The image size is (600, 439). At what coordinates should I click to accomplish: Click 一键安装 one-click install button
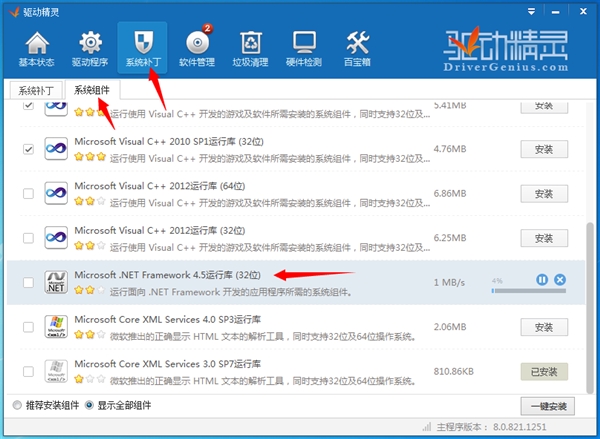[549, 406]
